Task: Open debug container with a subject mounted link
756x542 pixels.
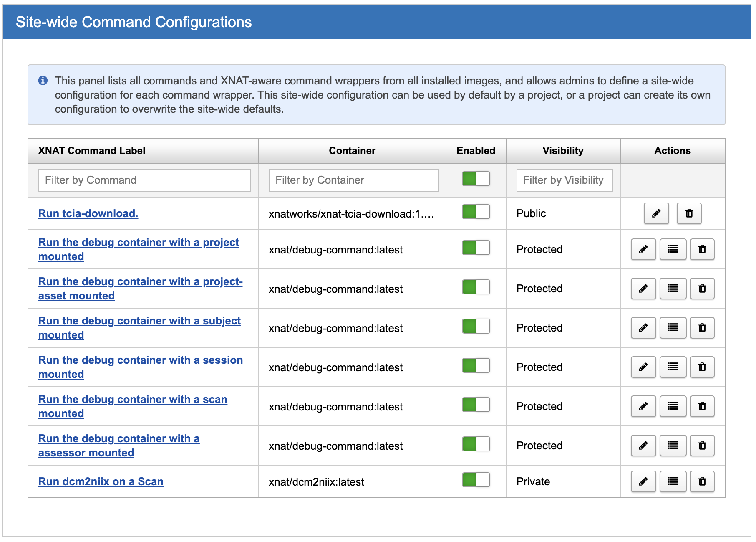Action: (139, 321)
